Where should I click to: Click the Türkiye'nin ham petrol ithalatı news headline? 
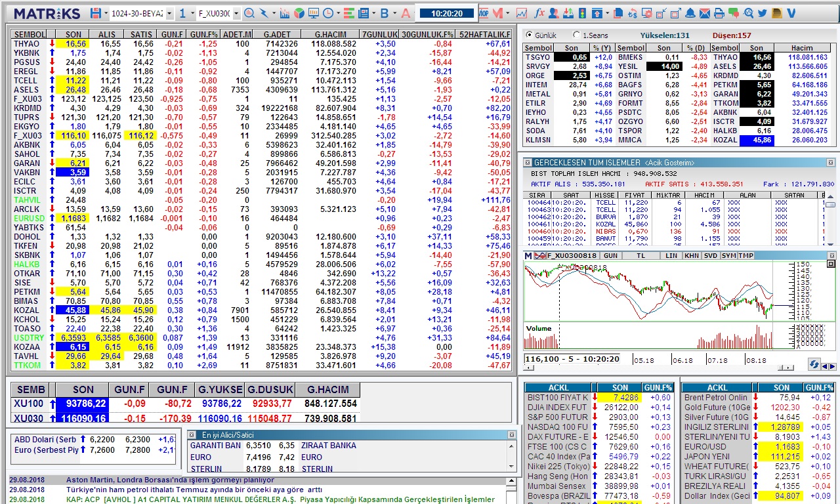[194, 490]
